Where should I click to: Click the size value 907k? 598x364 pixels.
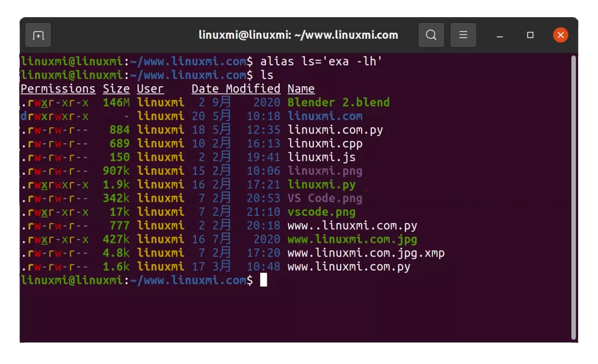116,171
